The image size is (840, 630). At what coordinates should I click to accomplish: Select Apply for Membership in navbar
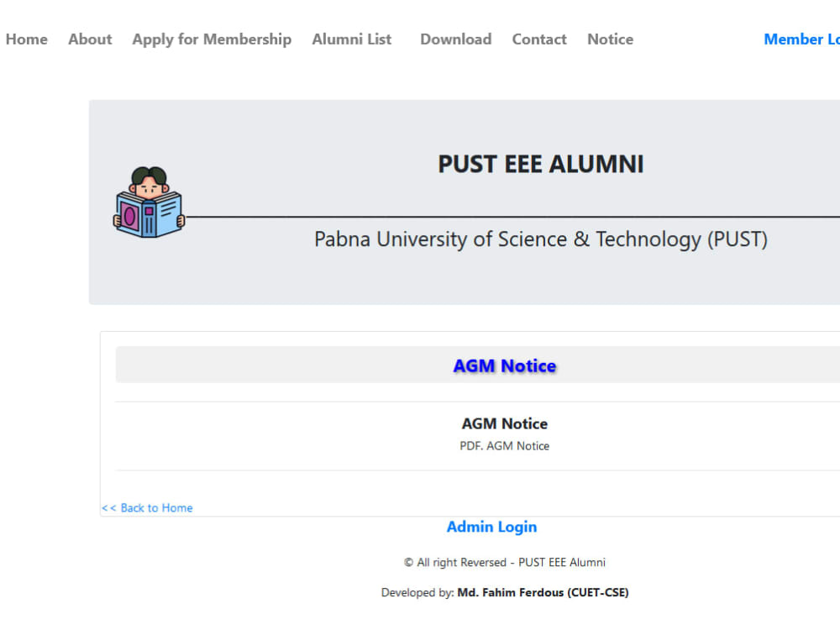click(213, 39)
